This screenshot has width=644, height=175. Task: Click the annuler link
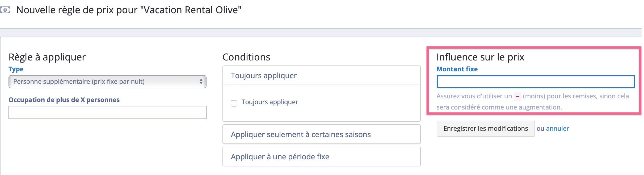[x=557, y=129]
